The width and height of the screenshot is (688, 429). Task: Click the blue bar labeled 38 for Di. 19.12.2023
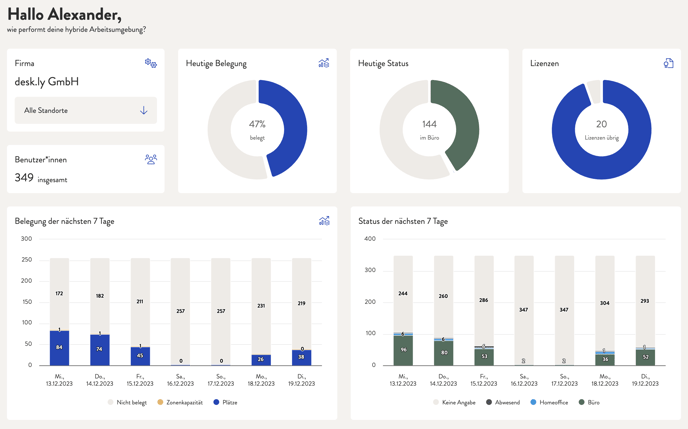301,358
